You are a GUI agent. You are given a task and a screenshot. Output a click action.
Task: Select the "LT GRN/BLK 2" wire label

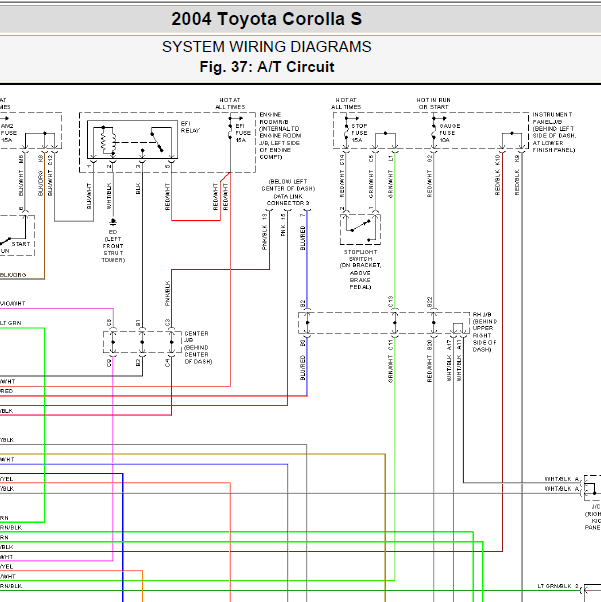click(x=558, y=586)
